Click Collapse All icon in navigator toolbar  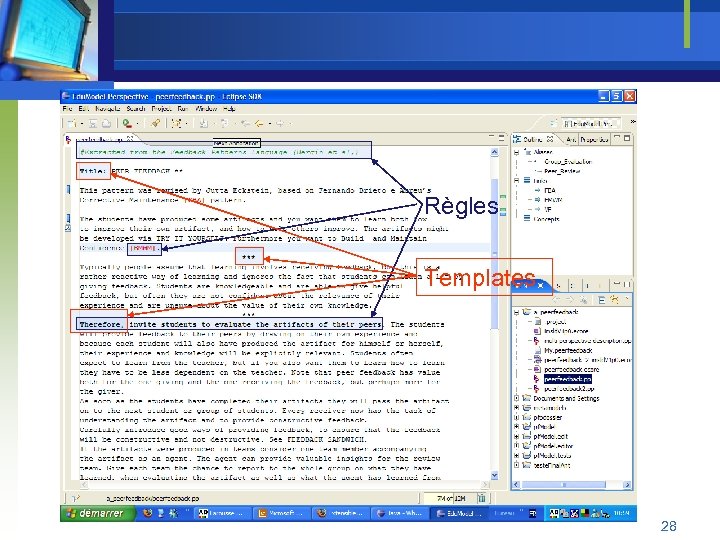click(x=602, y=300)
